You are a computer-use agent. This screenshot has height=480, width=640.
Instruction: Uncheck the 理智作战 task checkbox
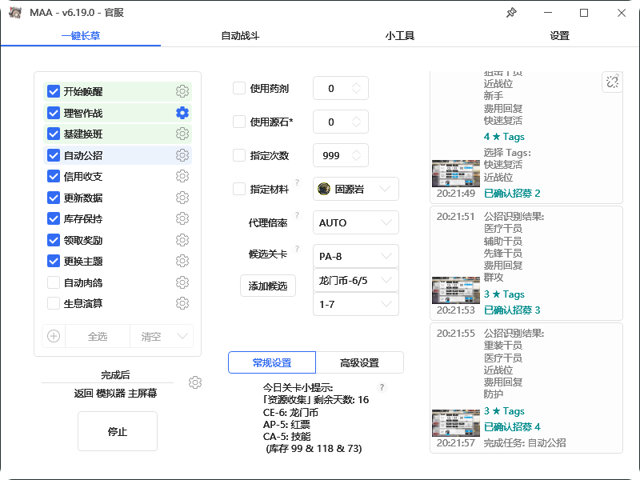click(x=53, y=113)
